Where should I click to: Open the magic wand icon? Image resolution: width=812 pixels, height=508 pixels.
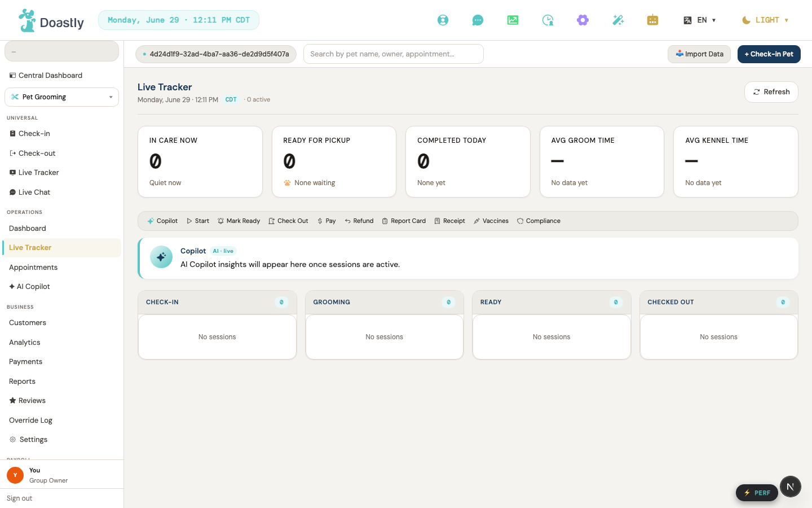tap(618, 20)
